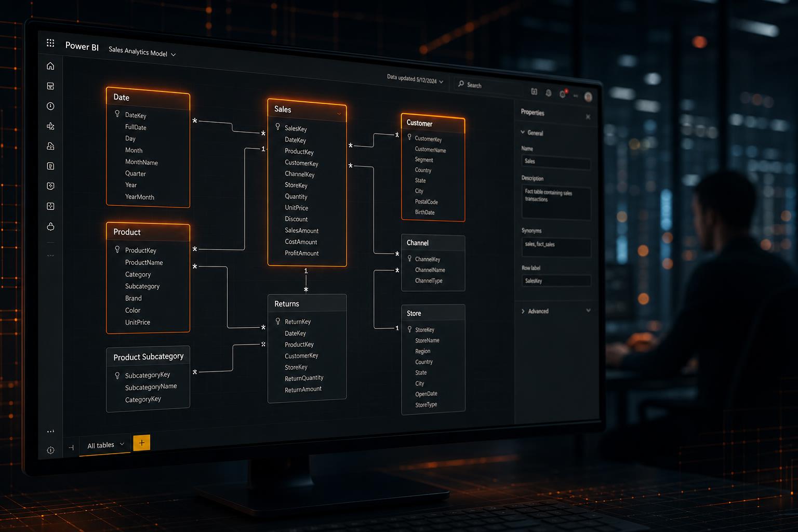Select the ProfitAmount field

click(x=302, y=253)
